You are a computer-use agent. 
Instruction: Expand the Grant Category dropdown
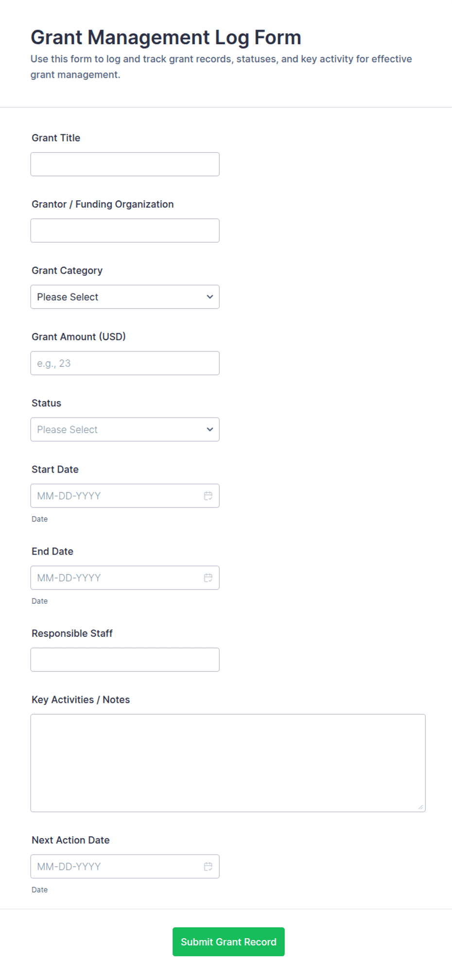tap(125, 297)
